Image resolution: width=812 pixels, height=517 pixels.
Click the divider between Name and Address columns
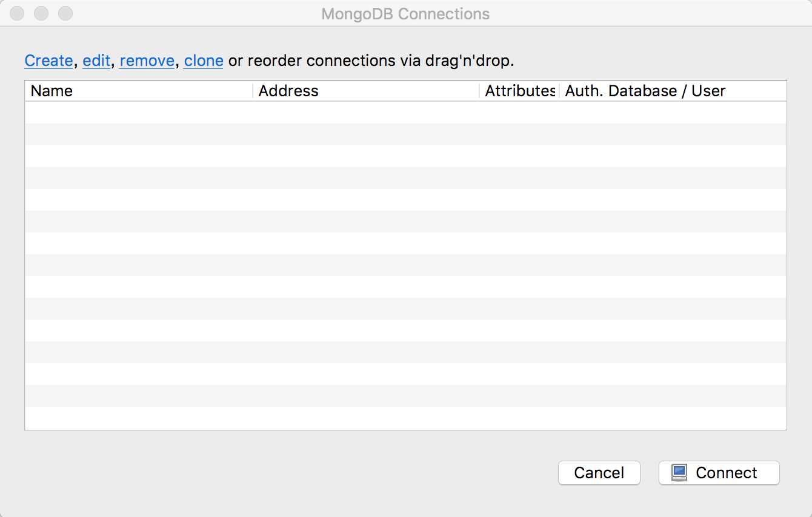(x=253, y=91)
